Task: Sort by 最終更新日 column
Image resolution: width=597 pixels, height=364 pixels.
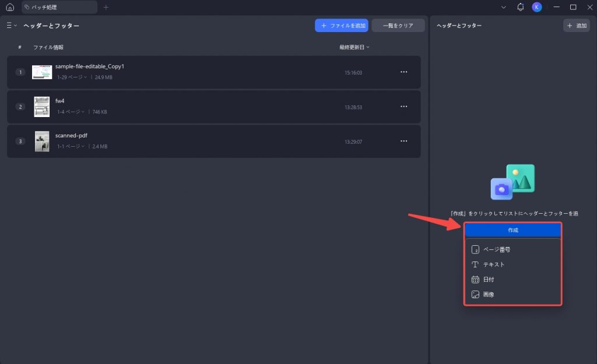Action: tap(354, 47)
